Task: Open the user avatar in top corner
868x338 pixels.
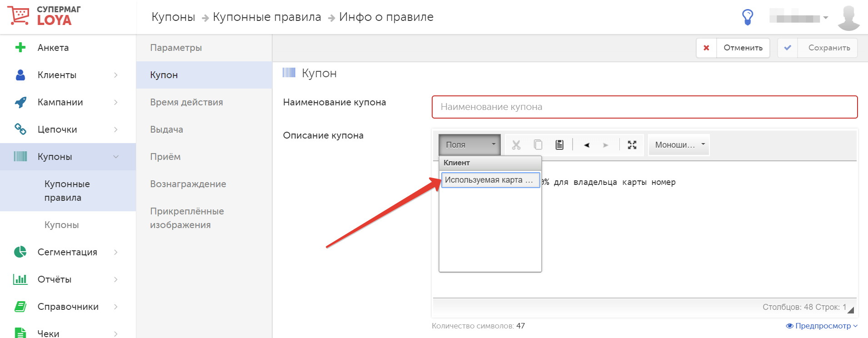Action: (x=848, y=18)
